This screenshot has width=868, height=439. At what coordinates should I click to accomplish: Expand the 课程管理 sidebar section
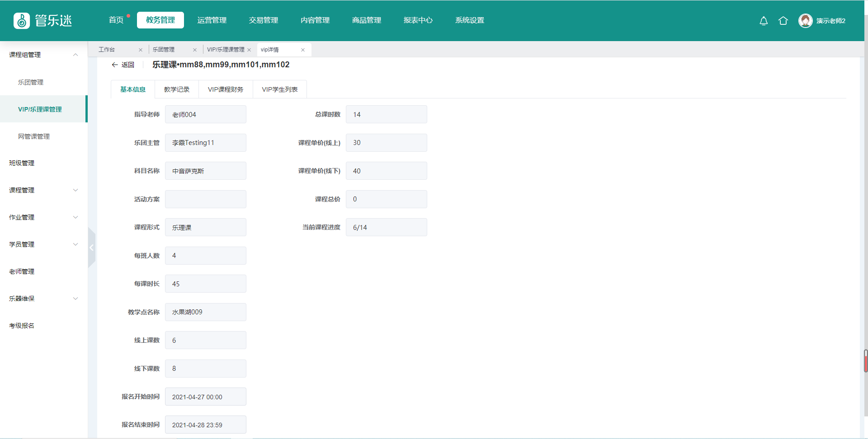point(75,190)
